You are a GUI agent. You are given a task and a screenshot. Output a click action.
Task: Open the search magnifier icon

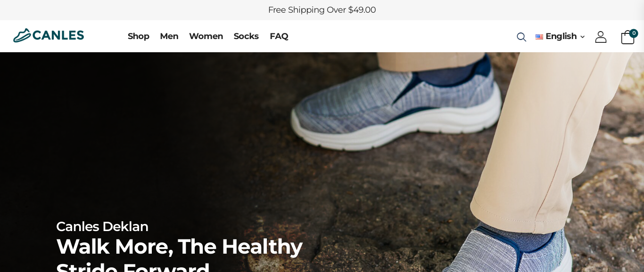click(x=521, y=37)
